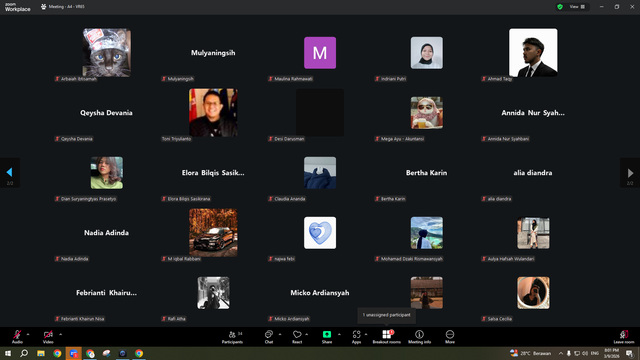Open File Explorer from taskbar
640x360 pixels.
click(41, 353)
